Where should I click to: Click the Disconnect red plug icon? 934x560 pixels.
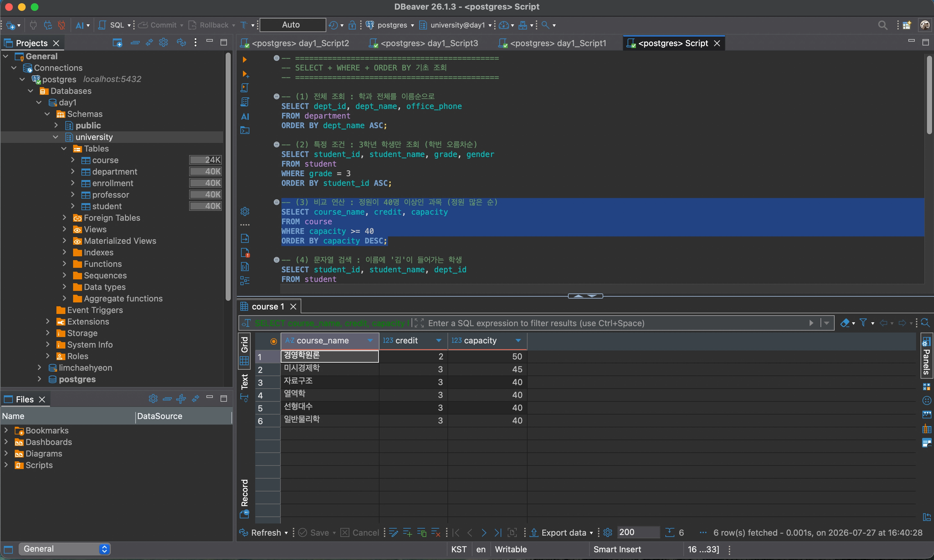(61, 25)
